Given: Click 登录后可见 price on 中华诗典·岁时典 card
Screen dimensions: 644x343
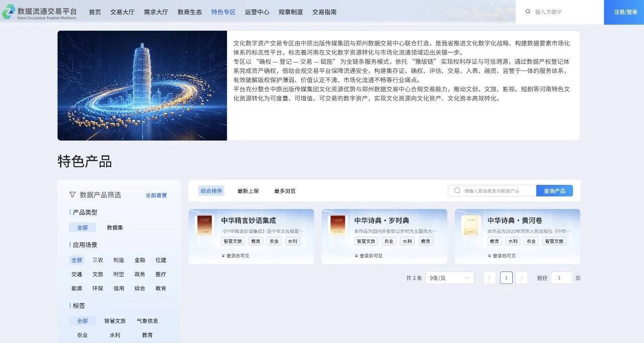Looking at the screenshot, I should pyautogui.click(x=369, y=256).
